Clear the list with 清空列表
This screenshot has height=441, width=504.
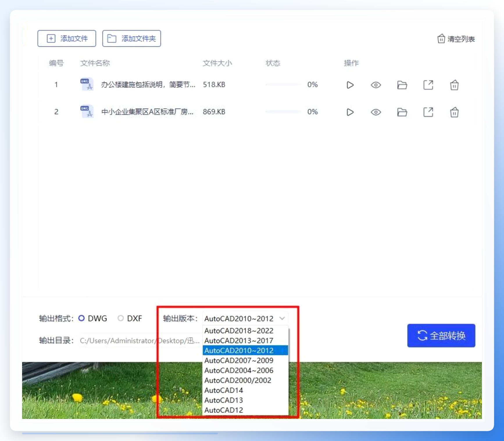[x=456, y=39]
